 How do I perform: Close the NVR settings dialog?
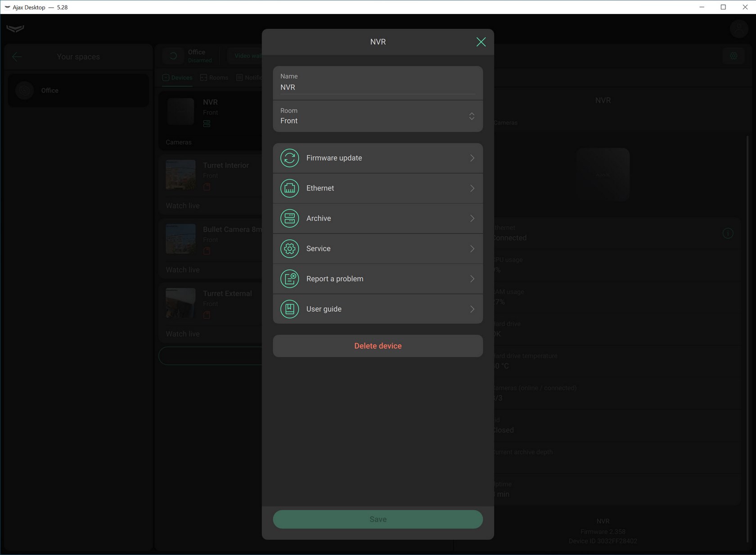coord(481,42)
